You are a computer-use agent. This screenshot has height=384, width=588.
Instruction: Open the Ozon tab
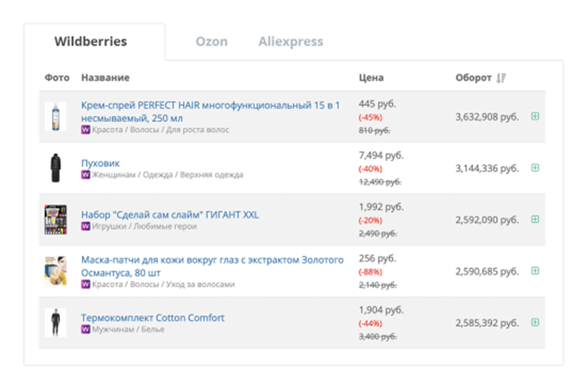[211, 42]
